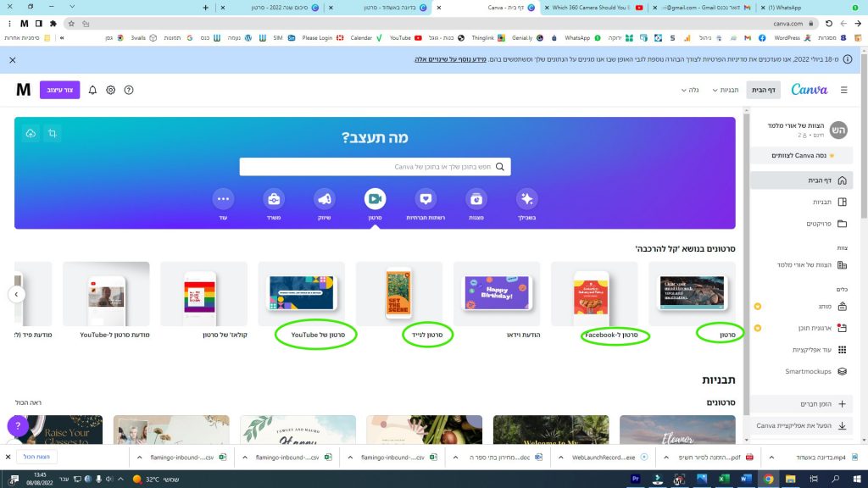The image size is (868, 488).
Task: Open תבניות in the sidebar
Action: (x=801, y=202)
